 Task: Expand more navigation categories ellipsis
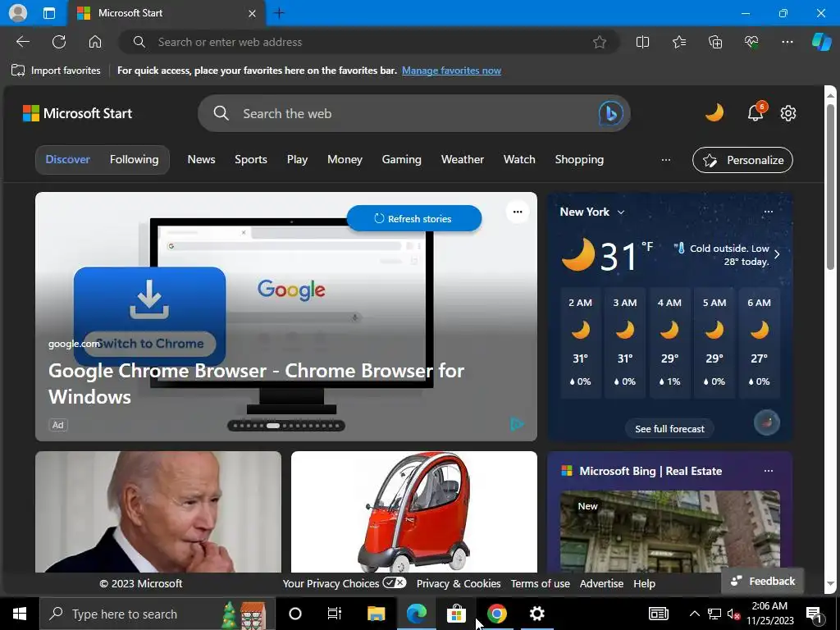(666, 160)
